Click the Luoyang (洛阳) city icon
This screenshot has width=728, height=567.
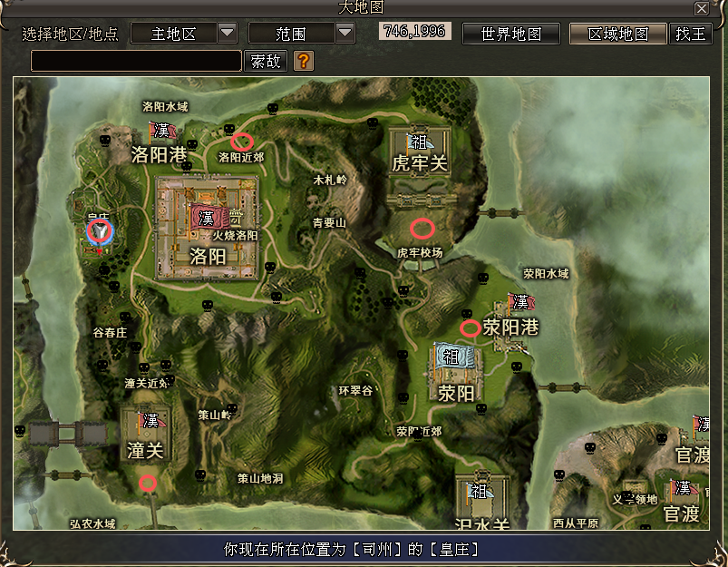(x=209, y=227)
